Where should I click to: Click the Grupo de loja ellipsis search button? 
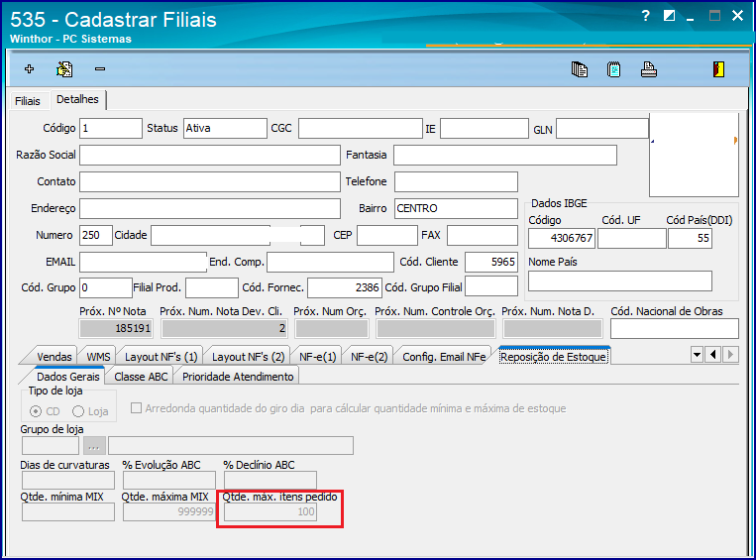[x=94, y=446]
